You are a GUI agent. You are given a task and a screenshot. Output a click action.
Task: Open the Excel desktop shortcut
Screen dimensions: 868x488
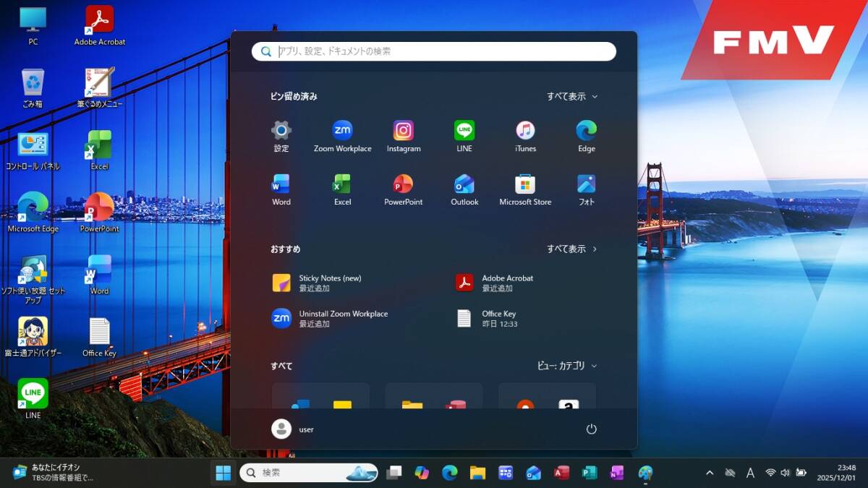coord(100,150)
